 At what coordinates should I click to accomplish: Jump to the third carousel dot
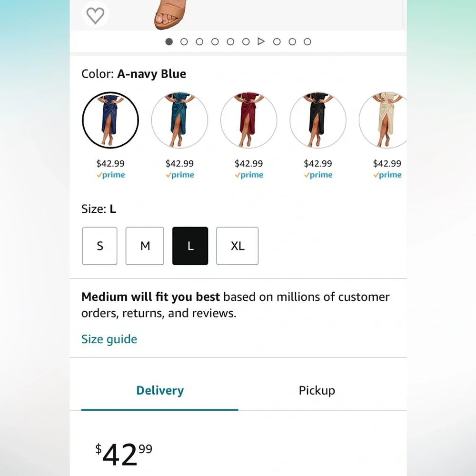coord(199,41)
